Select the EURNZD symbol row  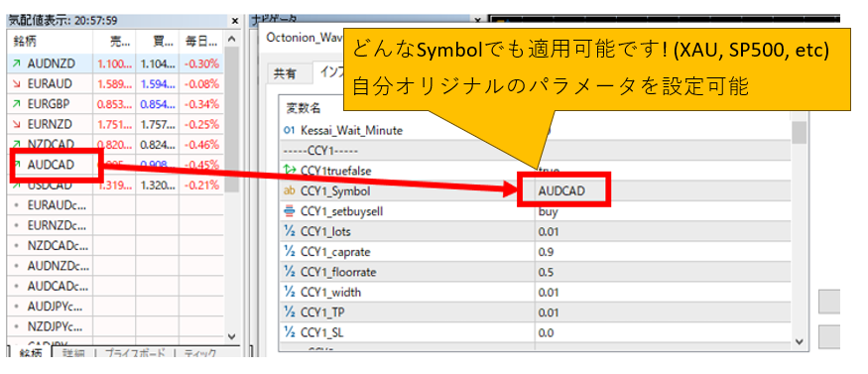(115, 124)
